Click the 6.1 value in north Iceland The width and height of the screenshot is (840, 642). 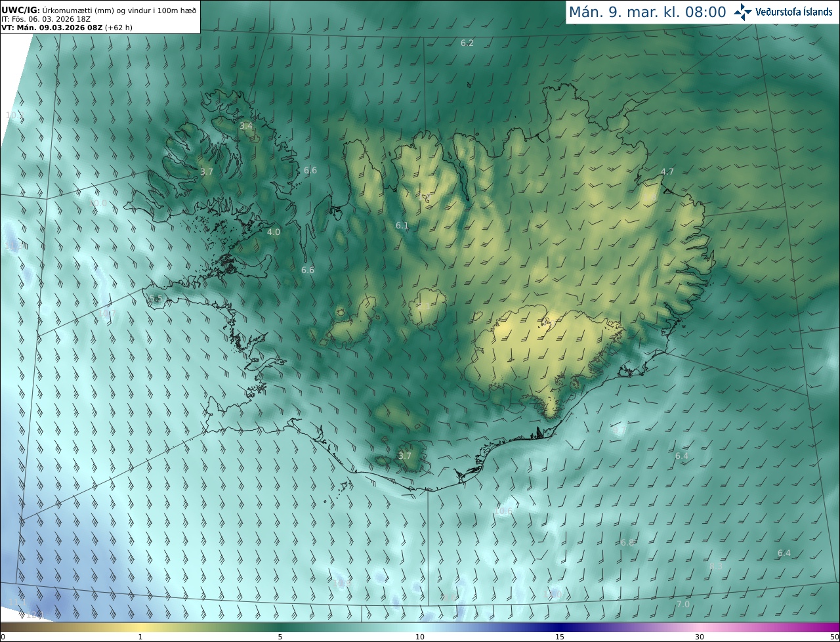tap(402, 225)
